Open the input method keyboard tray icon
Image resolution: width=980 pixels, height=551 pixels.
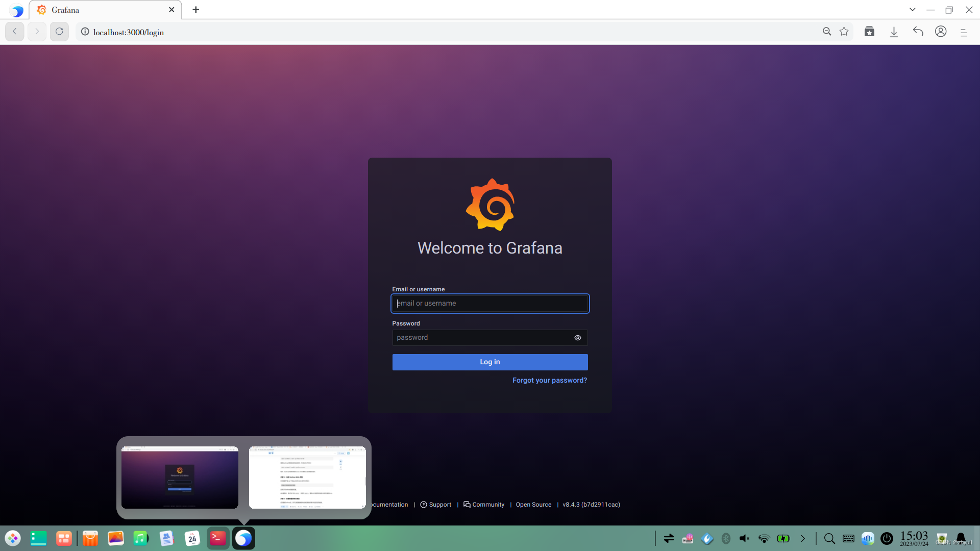(688, 538)
